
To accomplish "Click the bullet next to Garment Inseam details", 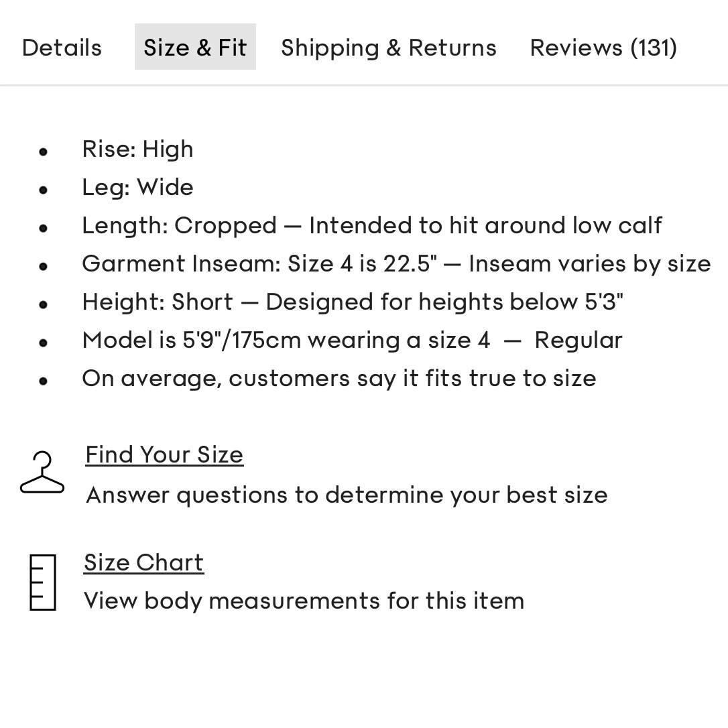I will pos(44,266).
